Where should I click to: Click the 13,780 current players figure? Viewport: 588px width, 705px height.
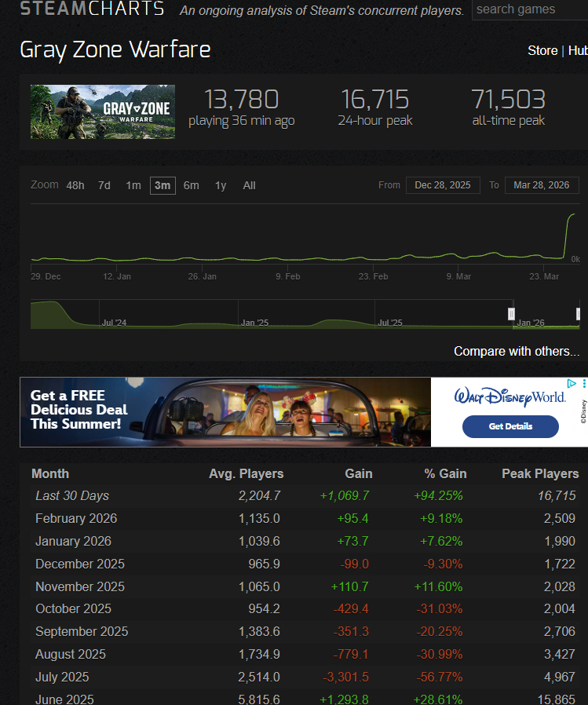[242, 99]
